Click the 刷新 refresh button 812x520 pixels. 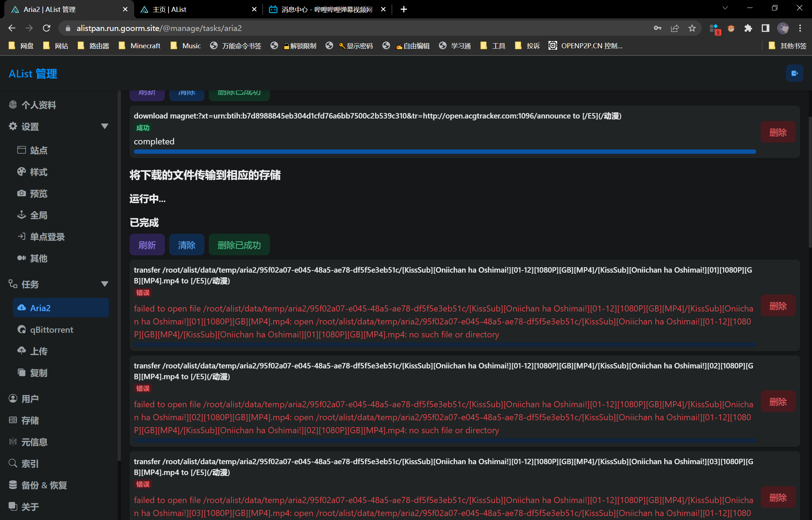click(147, 245)
